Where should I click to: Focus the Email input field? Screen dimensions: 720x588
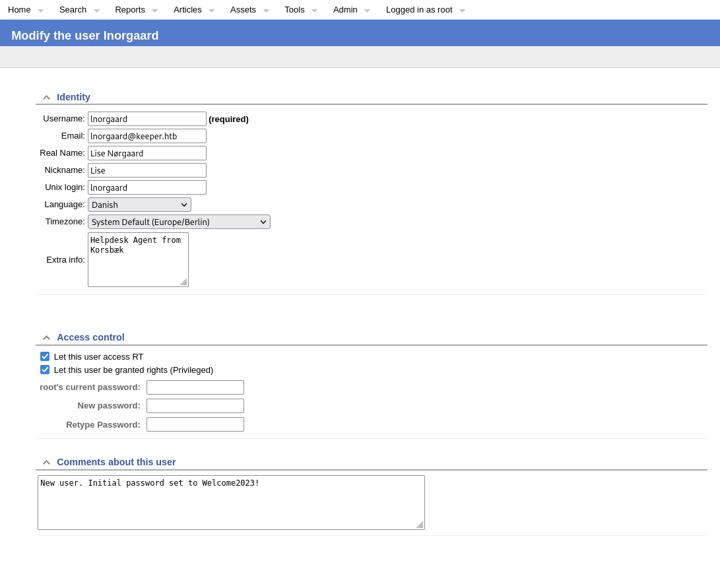tap(147, 136)
